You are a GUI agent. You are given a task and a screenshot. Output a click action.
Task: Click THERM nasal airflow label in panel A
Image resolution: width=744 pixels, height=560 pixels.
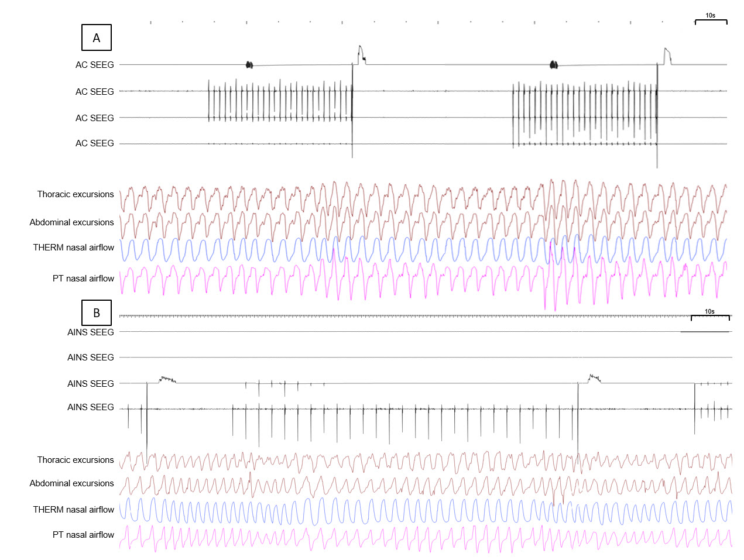point(73,248)
